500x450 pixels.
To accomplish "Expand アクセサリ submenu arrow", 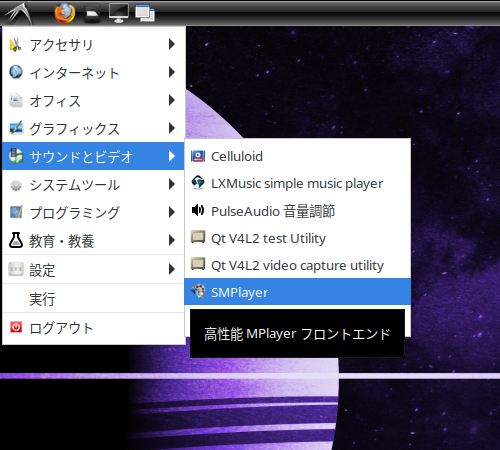I will 172,44.
